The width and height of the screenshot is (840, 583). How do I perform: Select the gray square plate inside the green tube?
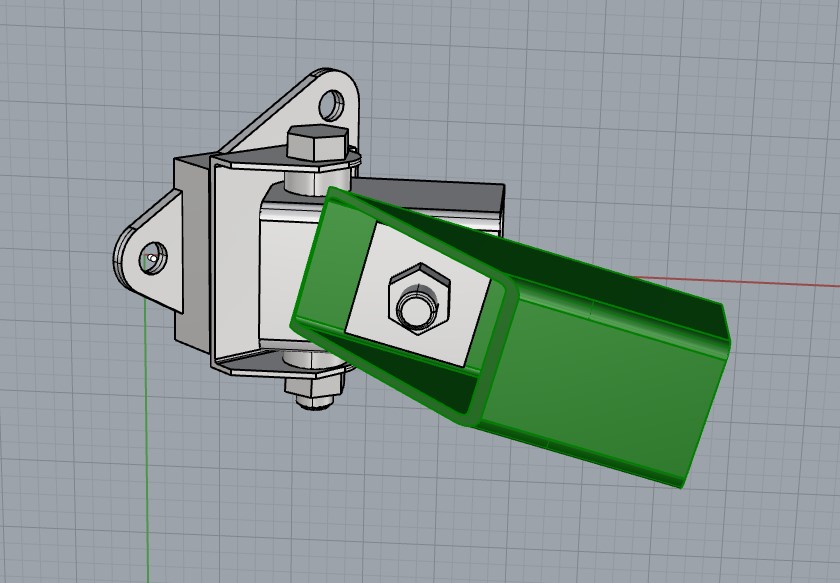click(x=418, y=295)
